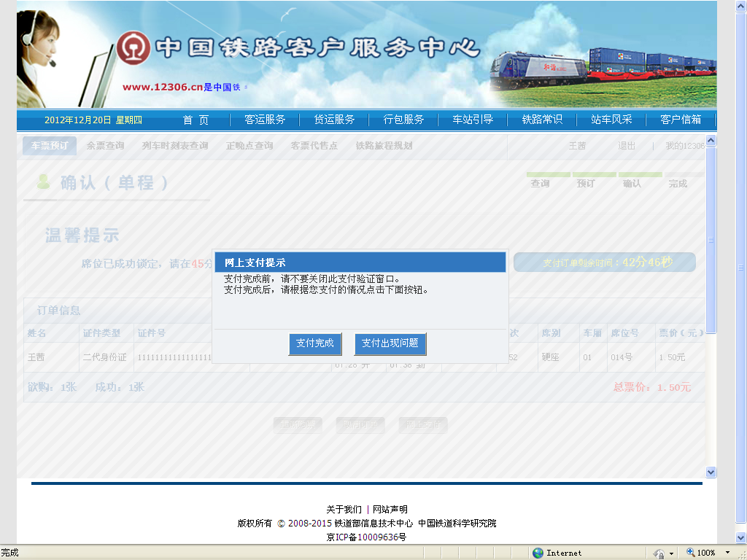Open the 货运服务 menu

coord(334,120)
